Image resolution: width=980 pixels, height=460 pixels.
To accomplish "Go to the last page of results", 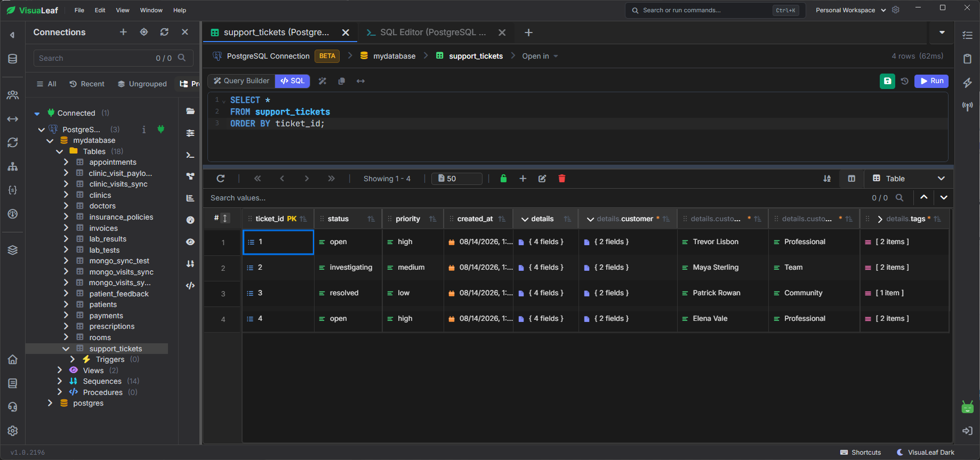I will (331, 179).
